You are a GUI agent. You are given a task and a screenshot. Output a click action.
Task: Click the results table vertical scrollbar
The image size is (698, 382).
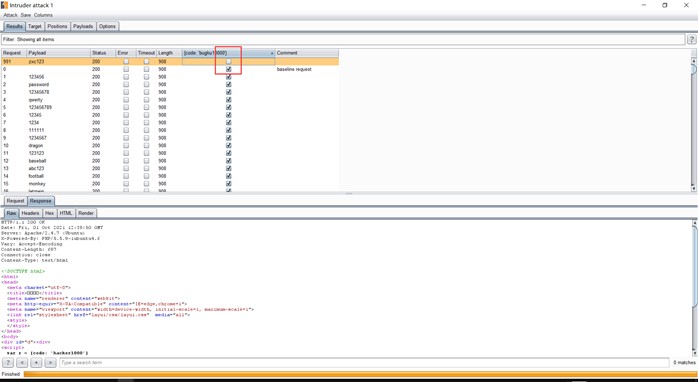[693, 125]
